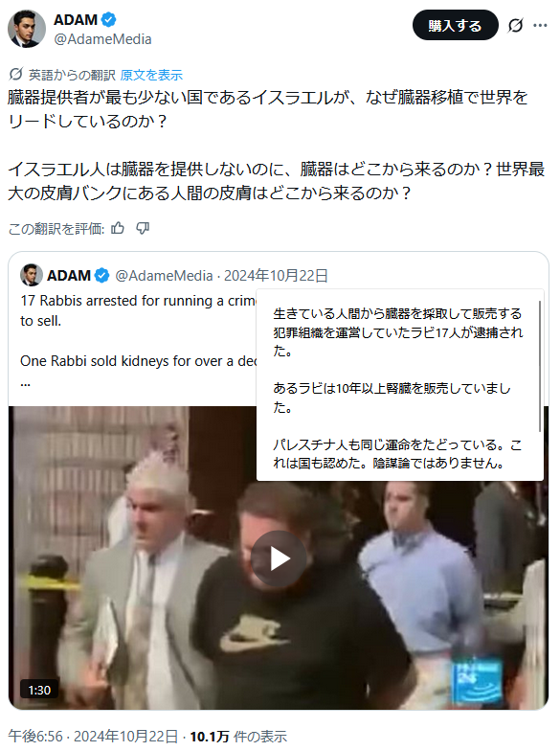560x751 pixels.
Task: Click the verified badge in the quoted tweet
Action: (x=101, y=276)
